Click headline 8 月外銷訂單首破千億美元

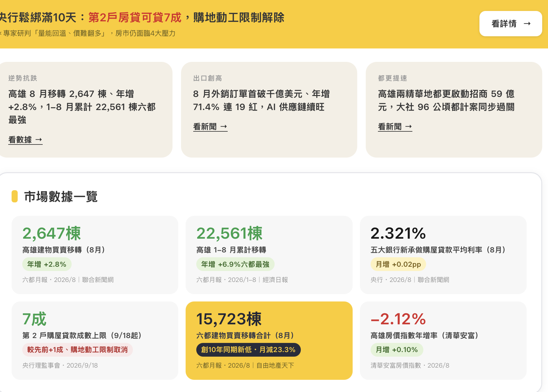262,100
